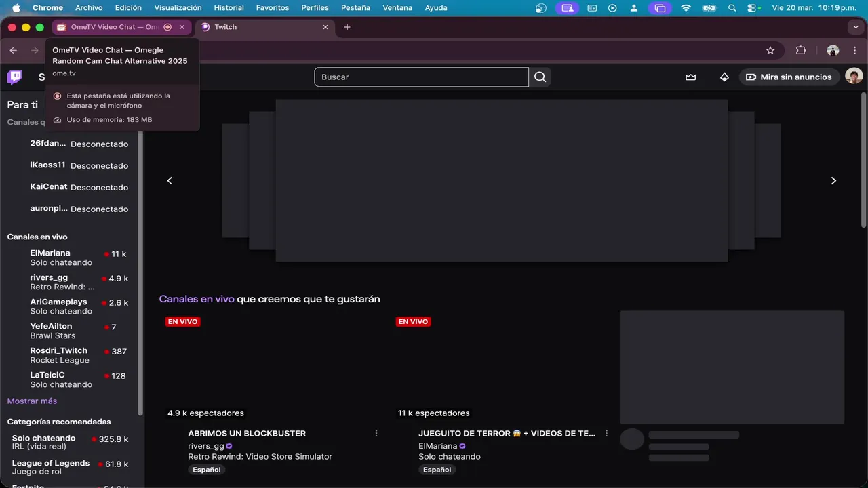The image size is (868, 488).
Task: Go back with browser arrow
Action: (x=14, y=50)
